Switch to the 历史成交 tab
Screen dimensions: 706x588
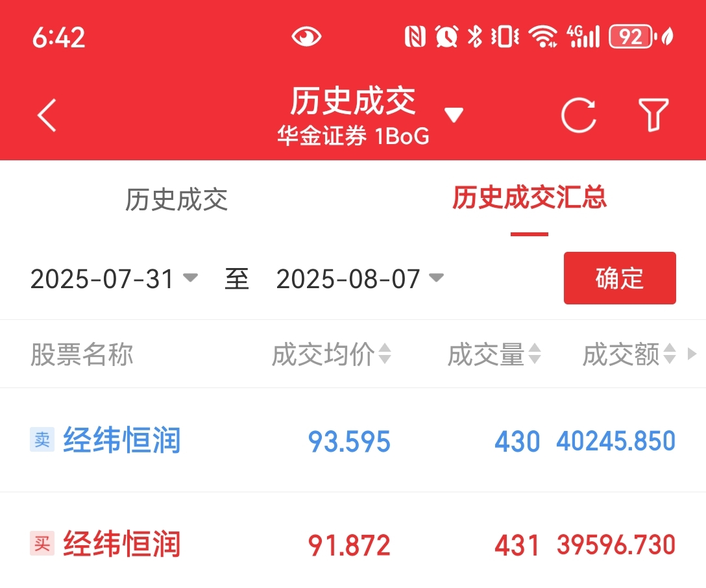pos(176,199)
